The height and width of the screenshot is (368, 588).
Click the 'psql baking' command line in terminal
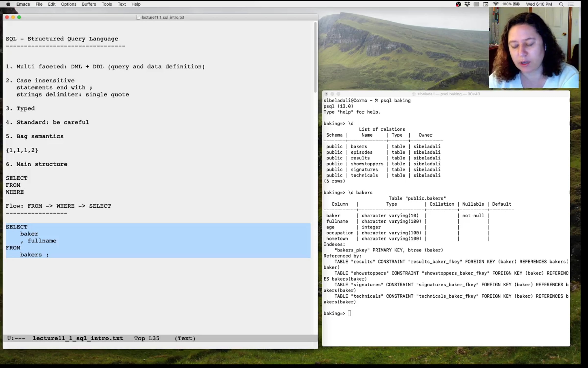(395, 101)
